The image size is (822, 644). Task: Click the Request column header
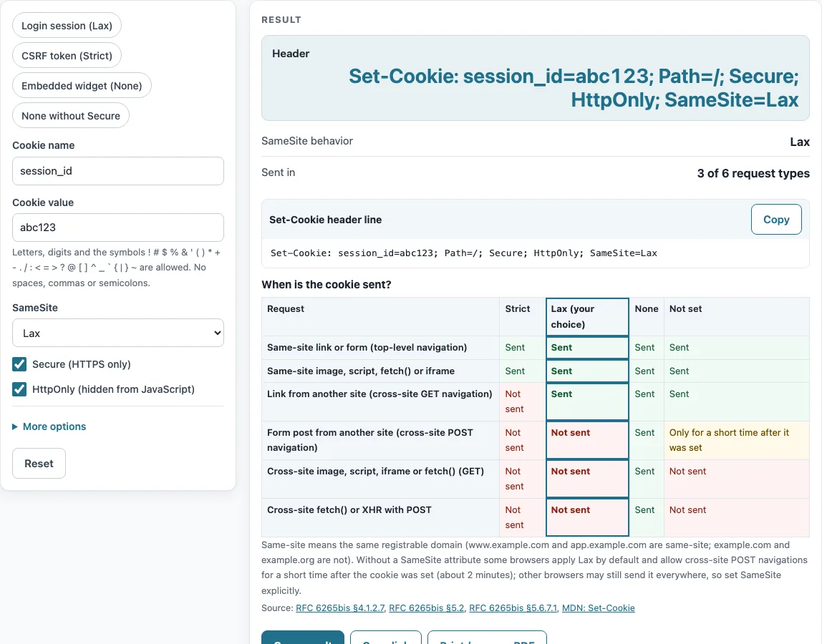[x=381, y=317]
